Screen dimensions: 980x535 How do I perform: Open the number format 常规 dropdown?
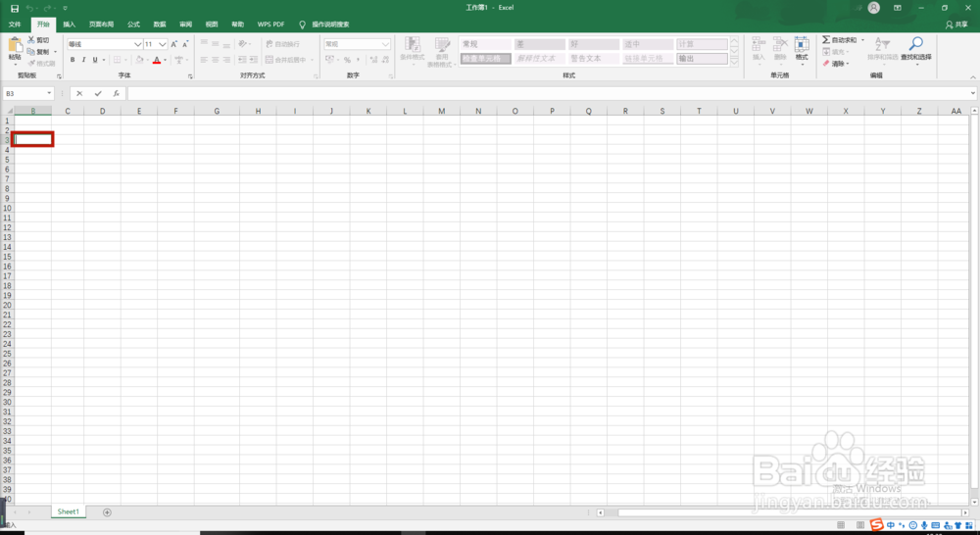[385, 44]
